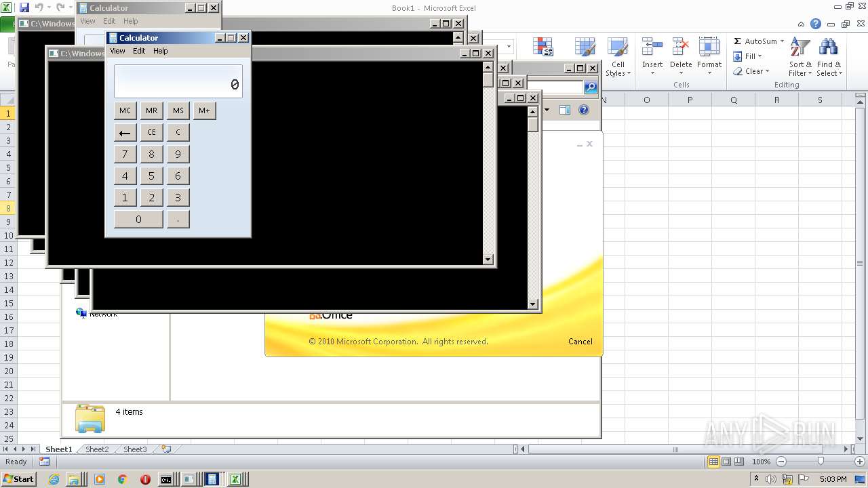Click the Find & Select binoculars icon

tap(828, 47)
